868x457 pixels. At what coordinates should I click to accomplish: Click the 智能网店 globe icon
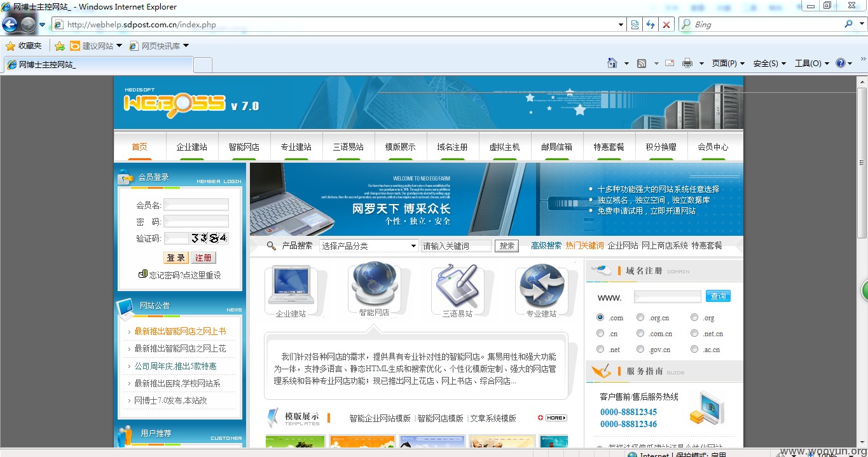tap(374, 283)
